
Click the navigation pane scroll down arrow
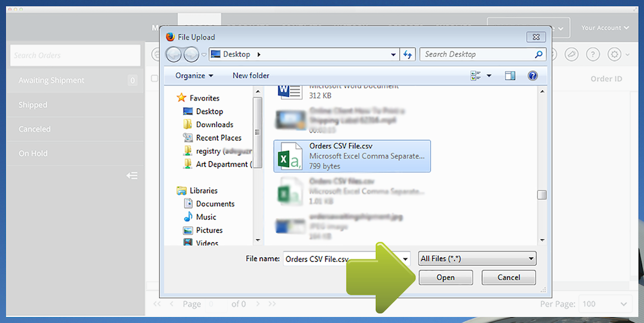tap(258, 240)
